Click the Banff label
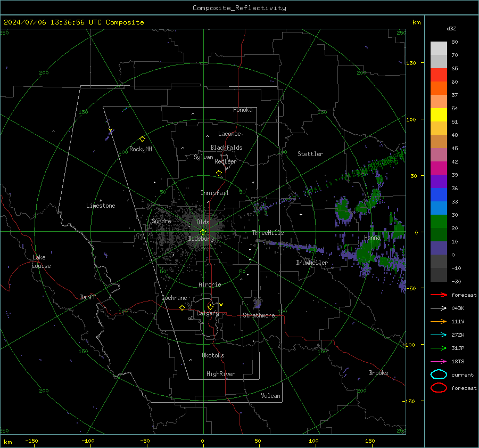Image resolution: width=479 pixels, height=448 pixels. pos(88,297)
